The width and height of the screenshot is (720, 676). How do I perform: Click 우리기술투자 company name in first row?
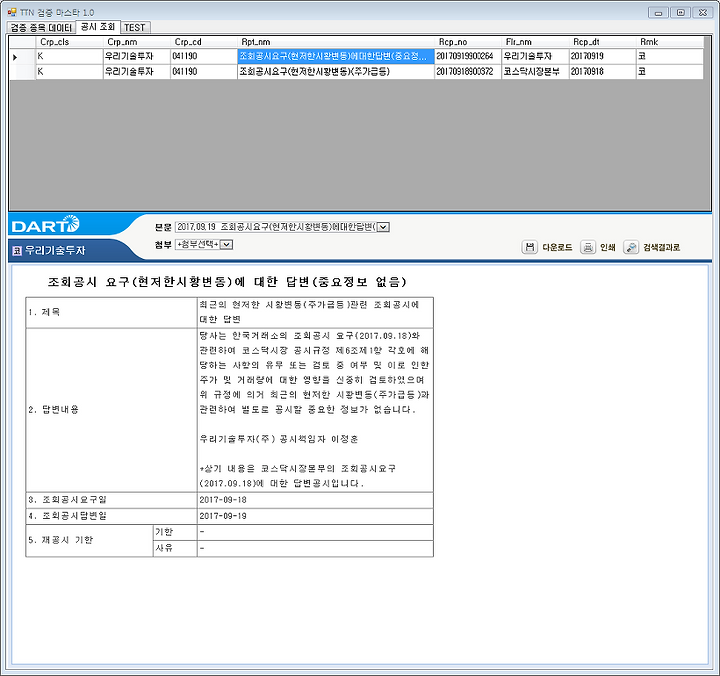point(137,56)
